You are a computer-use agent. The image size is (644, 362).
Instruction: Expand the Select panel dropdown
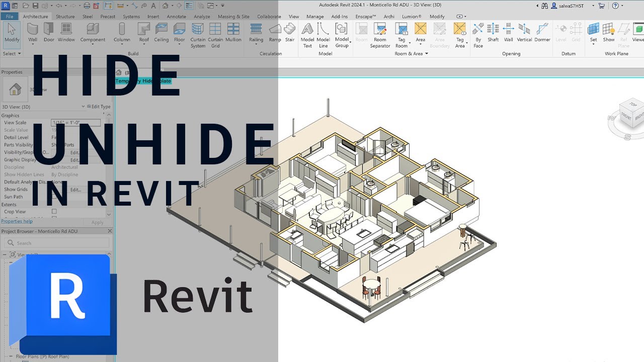pos(12,53)
